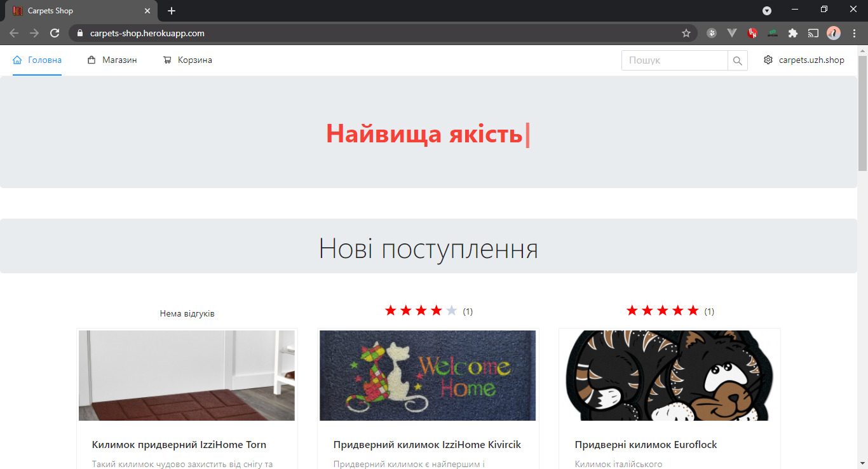Open a new browser tab

point(172,11)
